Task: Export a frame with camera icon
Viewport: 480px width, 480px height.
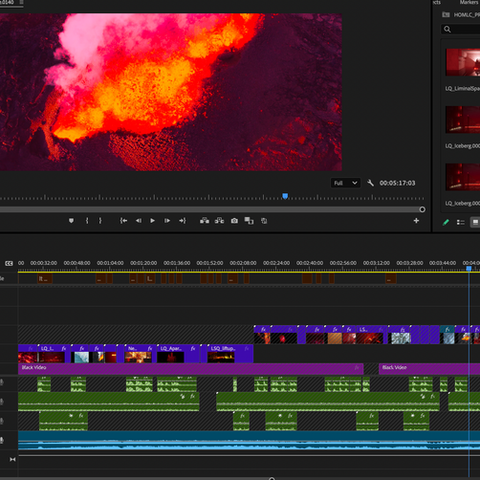Action: (x=234, y=221)
